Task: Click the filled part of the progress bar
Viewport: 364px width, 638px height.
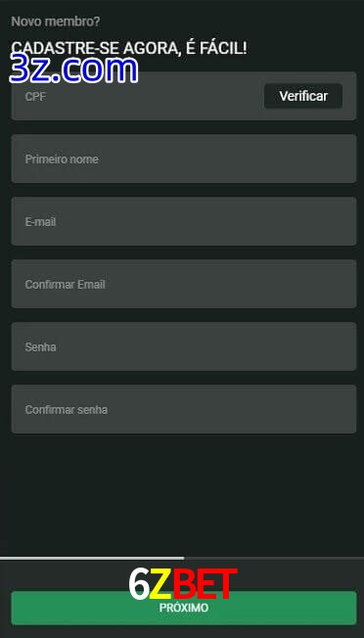Action: click(x=92, y=558)
